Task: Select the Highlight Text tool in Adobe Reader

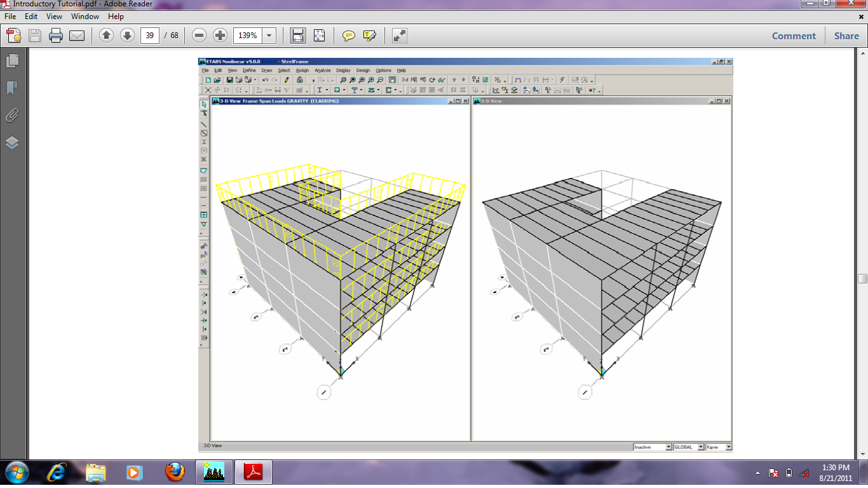Action: coord(369,36)
